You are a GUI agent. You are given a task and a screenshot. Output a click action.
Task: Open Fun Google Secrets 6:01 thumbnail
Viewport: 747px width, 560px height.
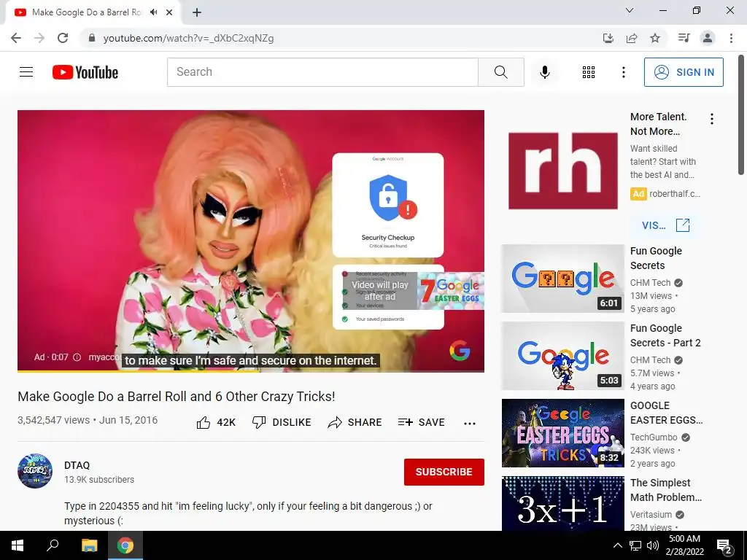pos(562,279)
